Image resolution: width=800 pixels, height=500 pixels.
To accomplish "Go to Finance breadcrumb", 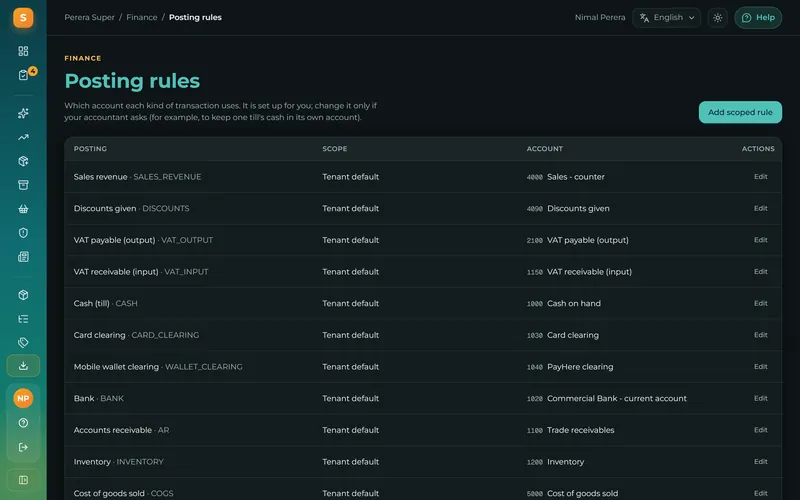I will click(x=142, y=17).
